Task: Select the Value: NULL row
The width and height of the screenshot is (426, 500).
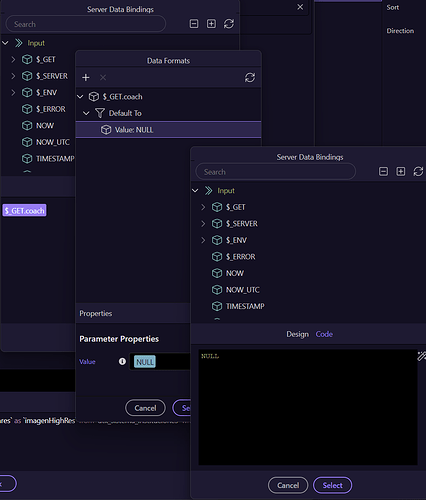Action: click(x=168, y=130)
